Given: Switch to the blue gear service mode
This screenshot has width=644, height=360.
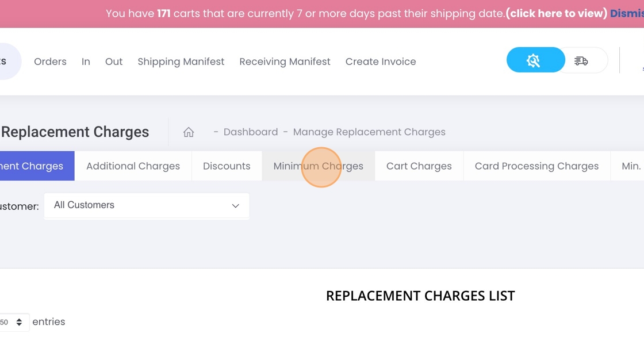Looking at the screenshot, I should pyautogui.click(x=535, y=60).
